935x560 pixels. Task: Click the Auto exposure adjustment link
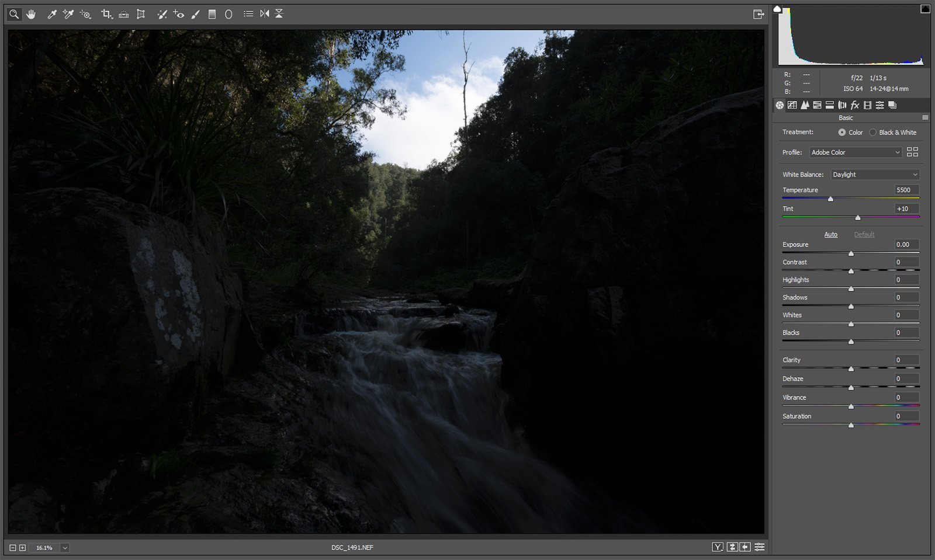[830, 234]
